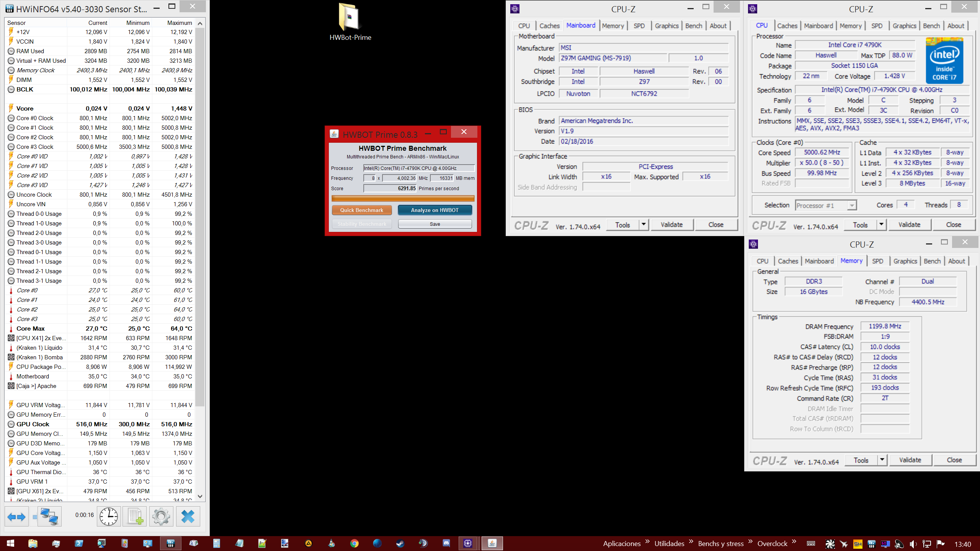The height and width of the screenshot is (551, 980).
Task: Open HWiNFO sensor settings gear icon
Action: [x=161, y=517]
